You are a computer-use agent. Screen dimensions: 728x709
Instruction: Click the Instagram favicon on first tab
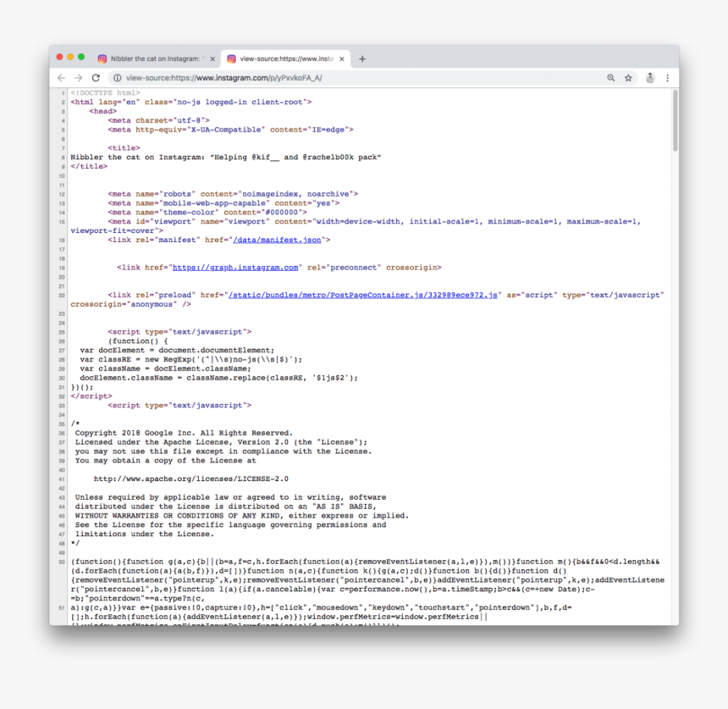click(102, 58)
